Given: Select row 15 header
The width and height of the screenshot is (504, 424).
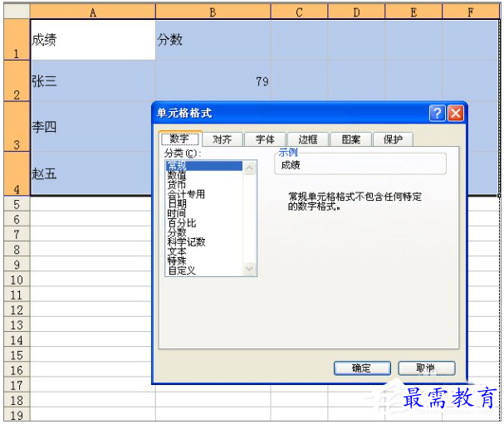Looking at the screenshot, I should click(x=17, y=354).
